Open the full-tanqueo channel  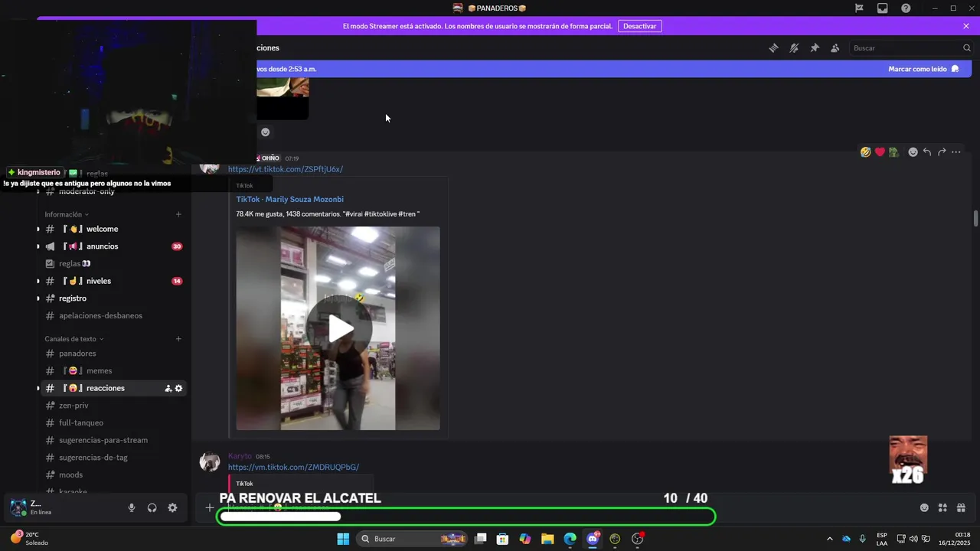(113, 422)
